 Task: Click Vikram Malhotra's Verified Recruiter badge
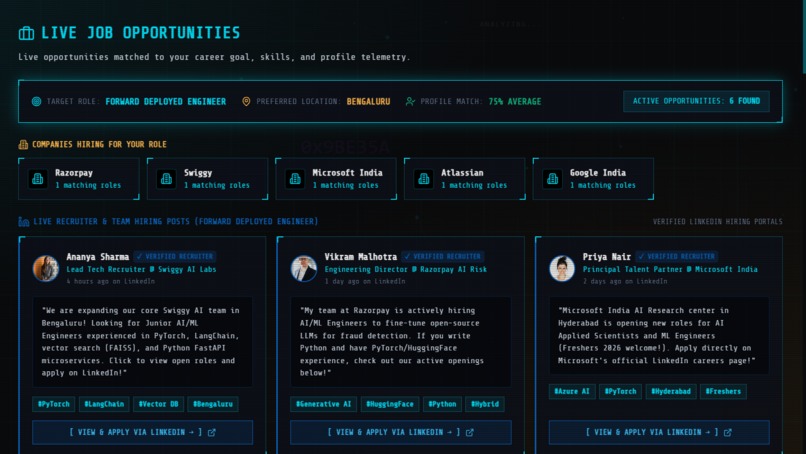coord(443,256)
